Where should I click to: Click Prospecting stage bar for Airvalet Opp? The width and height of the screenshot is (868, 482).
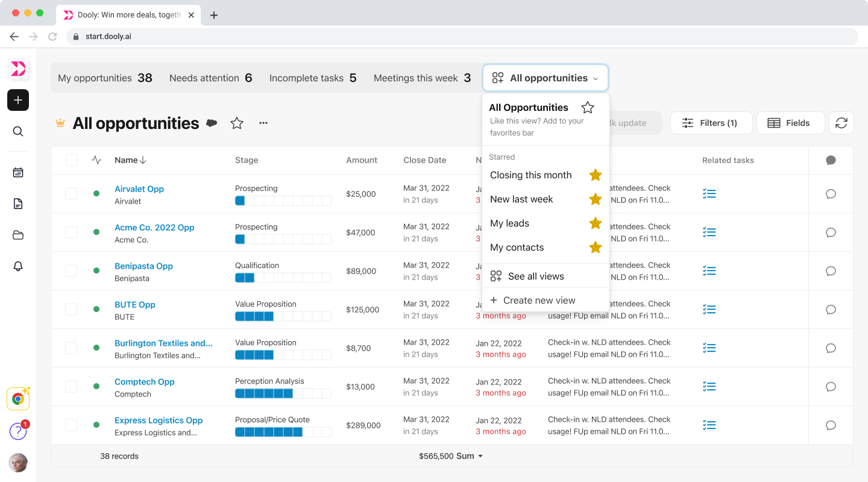pyautogui.click(x=283, y=201)
